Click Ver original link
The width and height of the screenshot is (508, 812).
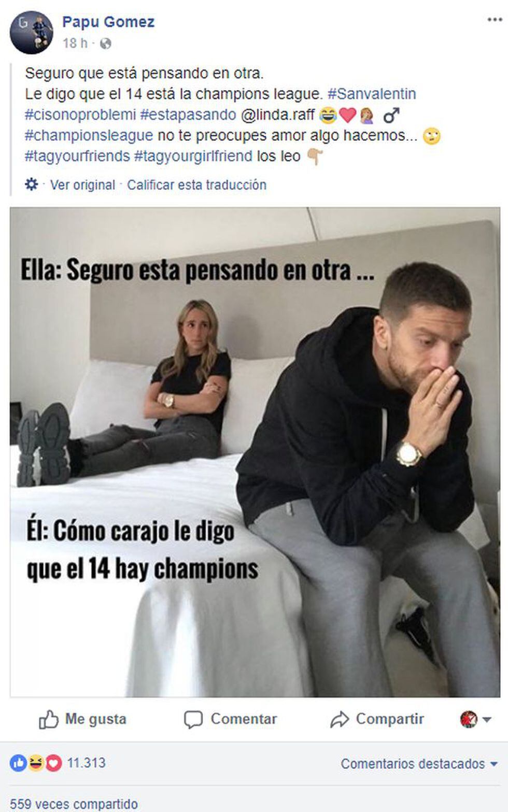(x=82, y=185)
